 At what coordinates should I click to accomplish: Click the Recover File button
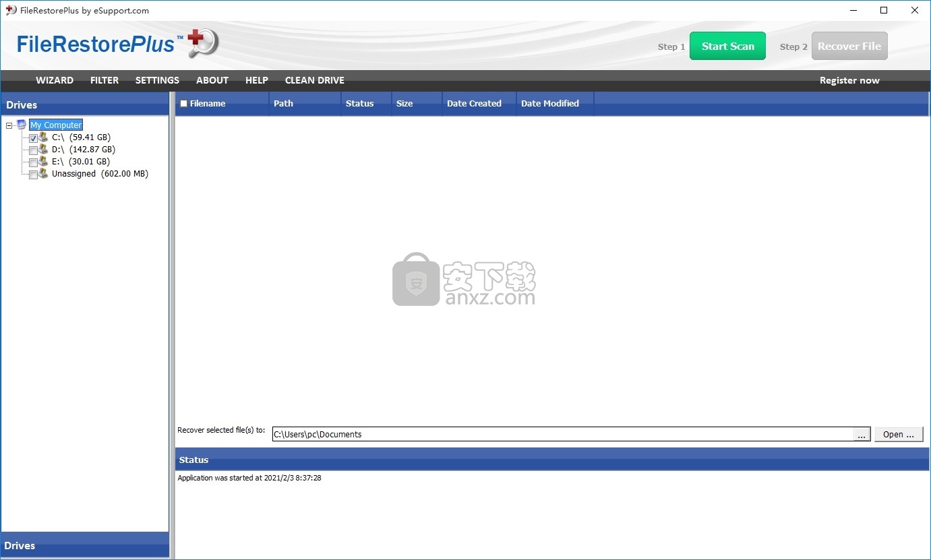849,46
